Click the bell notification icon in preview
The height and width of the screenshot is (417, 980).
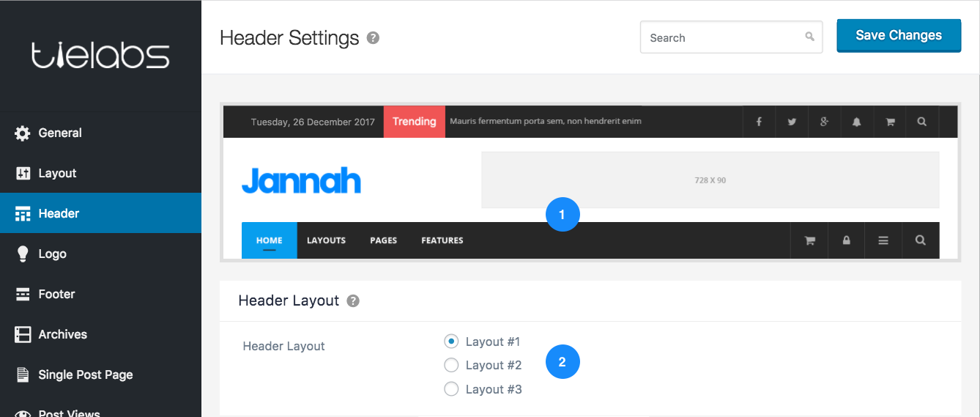click(856, 122)
